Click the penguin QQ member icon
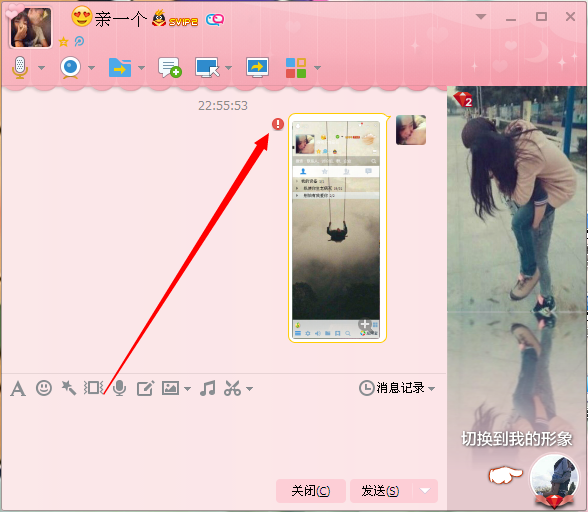 pyautogui.click(x=159, y=18)
